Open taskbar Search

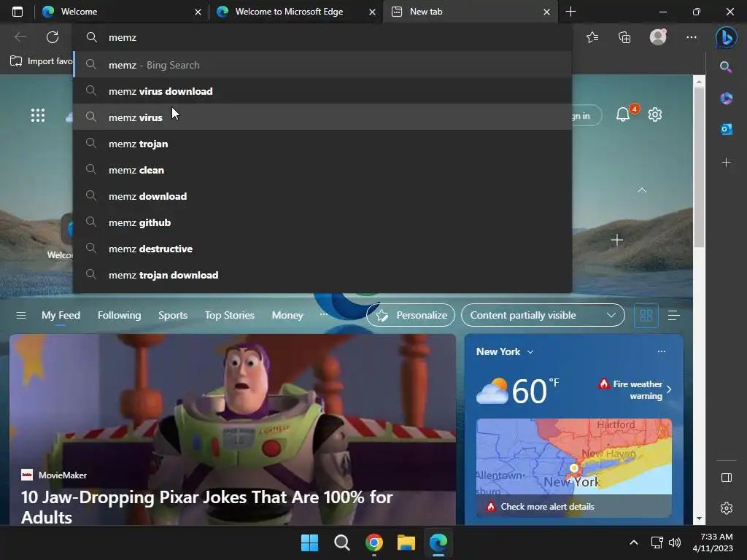coord(341,542)
